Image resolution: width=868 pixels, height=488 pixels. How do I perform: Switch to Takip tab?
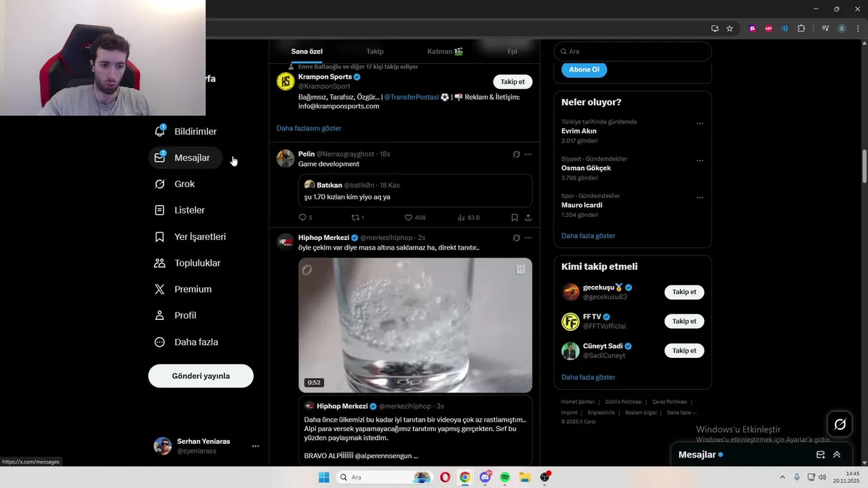tap(375, 52)
